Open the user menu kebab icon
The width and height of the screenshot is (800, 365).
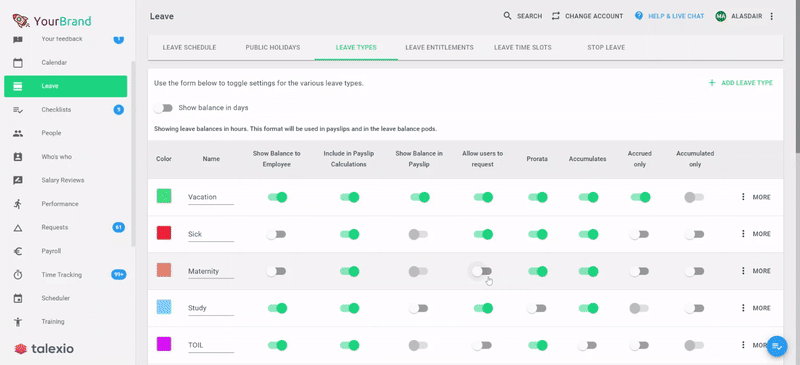(x=771, y=16)
